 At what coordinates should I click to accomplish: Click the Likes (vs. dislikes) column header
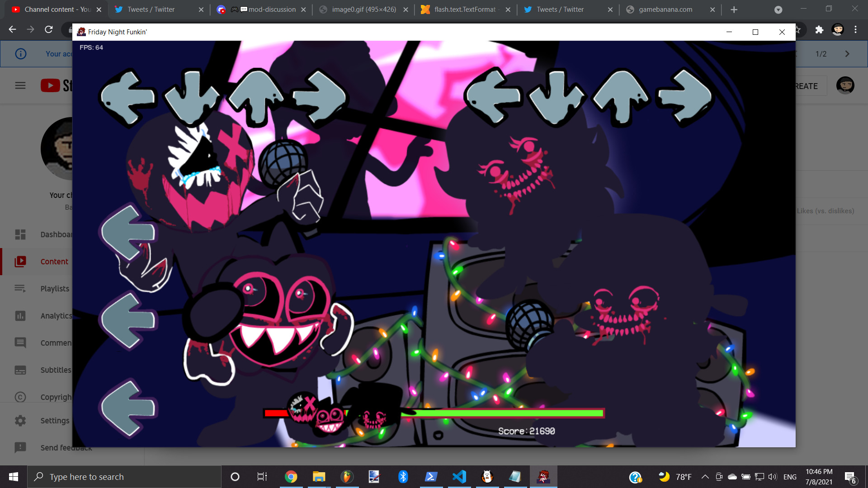coord(825,211)
